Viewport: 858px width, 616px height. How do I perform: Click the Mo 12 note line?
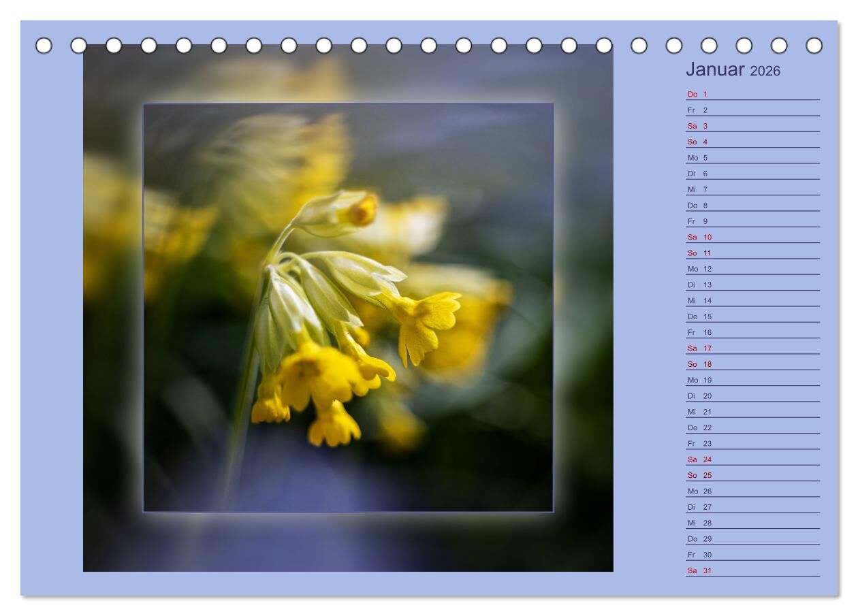[x=752, y=269]
